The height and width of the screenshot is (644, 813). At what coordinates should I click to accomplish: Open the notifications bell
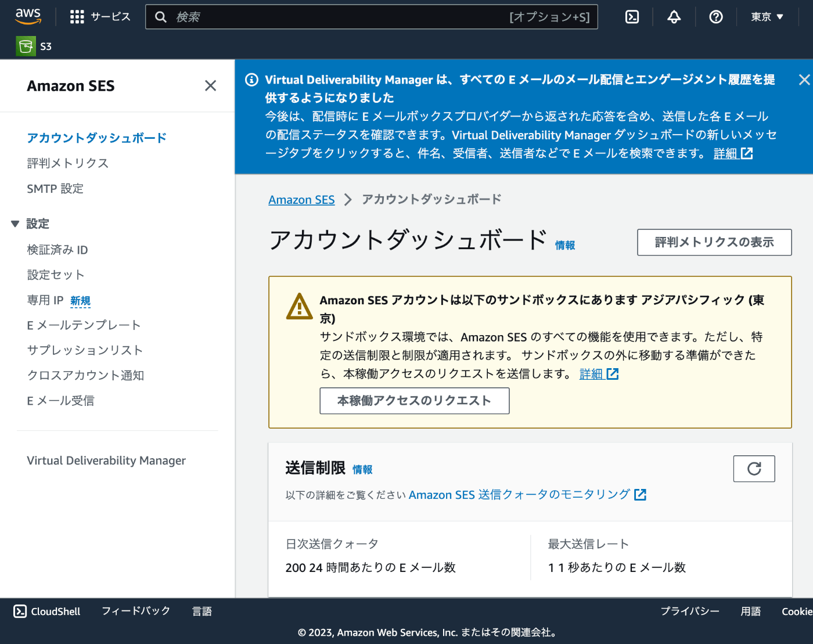[674, 17]
